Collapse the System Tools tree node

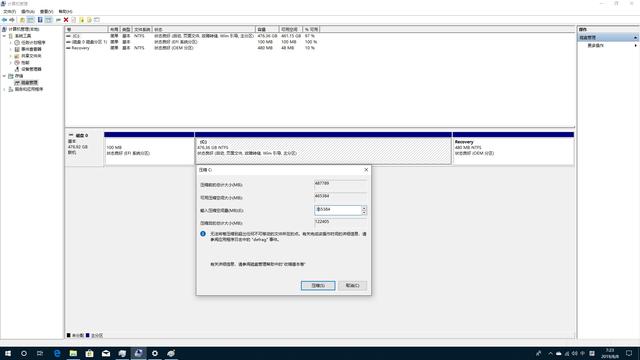pos(4,36)
